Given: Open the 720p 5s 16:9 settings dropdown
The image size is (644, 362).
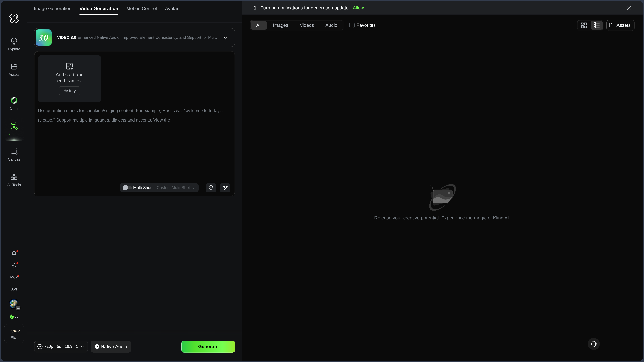Looking at the screenshot, I should (61, 347).
